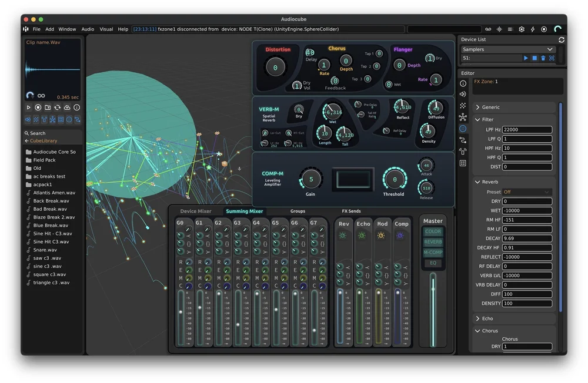588x383 pixels.
Task: Open the four-square grid tab in Editor sidebar
Action: (x=463, y=163)
